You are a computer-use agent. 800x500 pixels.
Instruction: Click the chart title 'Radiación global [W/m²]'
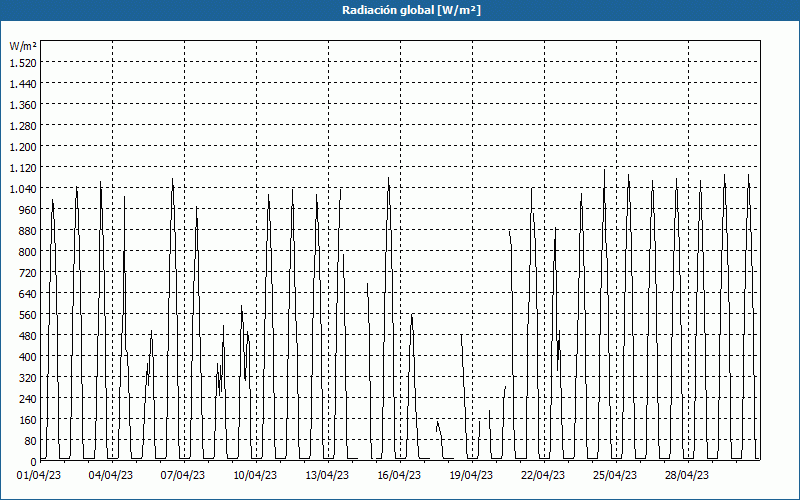click(411, 10)
